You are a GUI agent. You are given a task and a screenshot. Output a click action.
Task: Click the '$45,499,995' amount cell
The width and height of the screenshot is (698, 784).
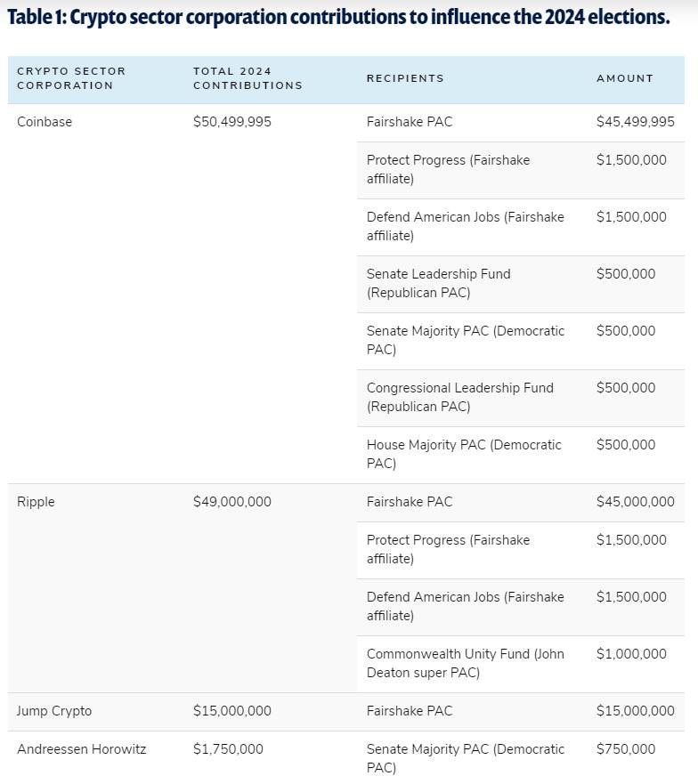tap(636, 122)
